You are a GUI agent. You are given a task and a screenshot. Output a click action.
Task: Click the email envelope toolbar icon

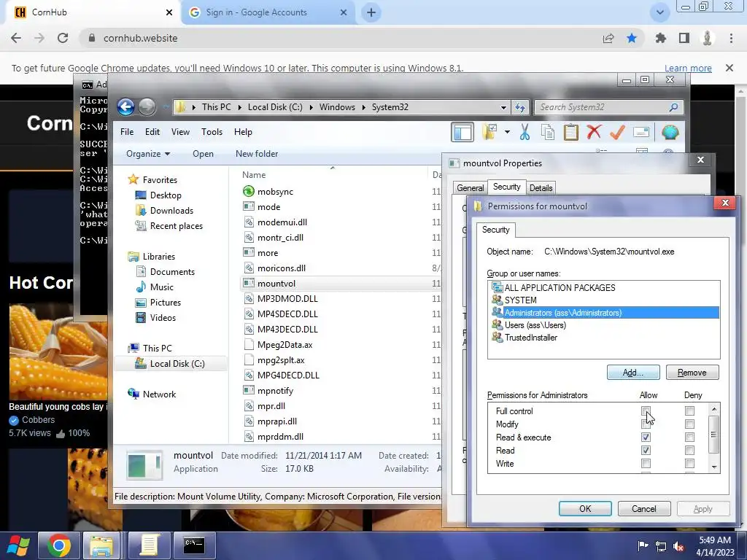pos(641,132)
